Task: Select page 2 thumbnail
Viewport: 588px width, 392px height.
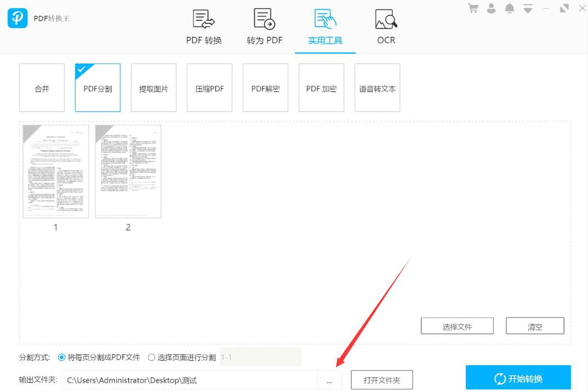Action: tap(128, 171)
